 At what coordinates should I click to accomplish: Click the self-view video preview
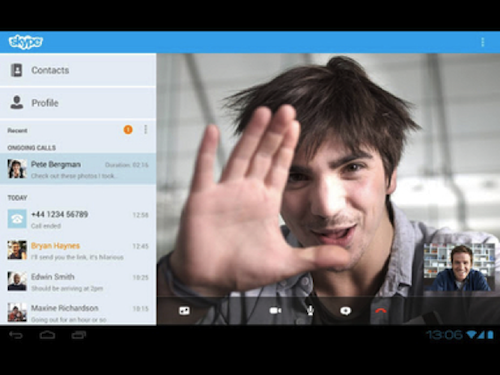[459, 267]
